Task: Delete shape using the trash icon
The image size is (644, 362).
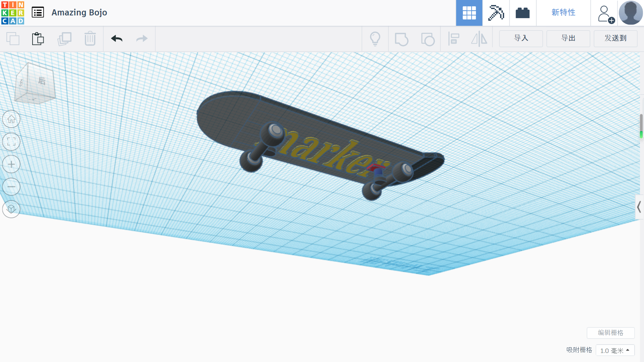Action: pos(90,39)
